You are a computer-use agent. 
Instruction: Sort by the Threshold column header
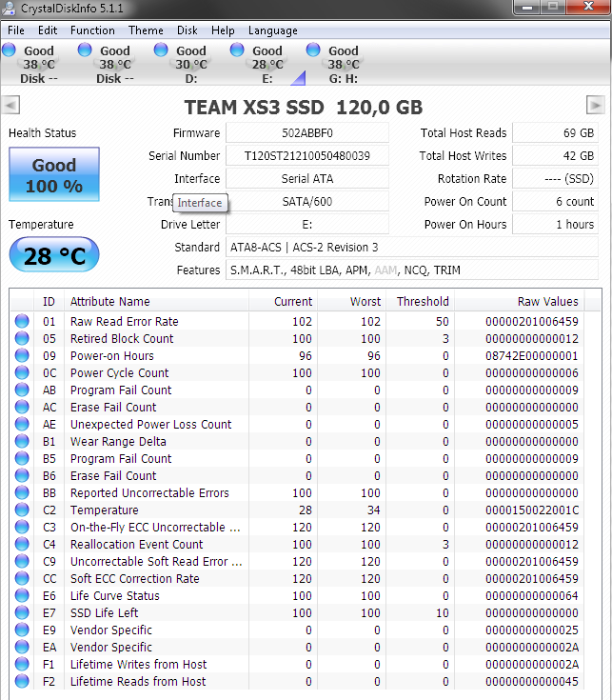point(420,301)
